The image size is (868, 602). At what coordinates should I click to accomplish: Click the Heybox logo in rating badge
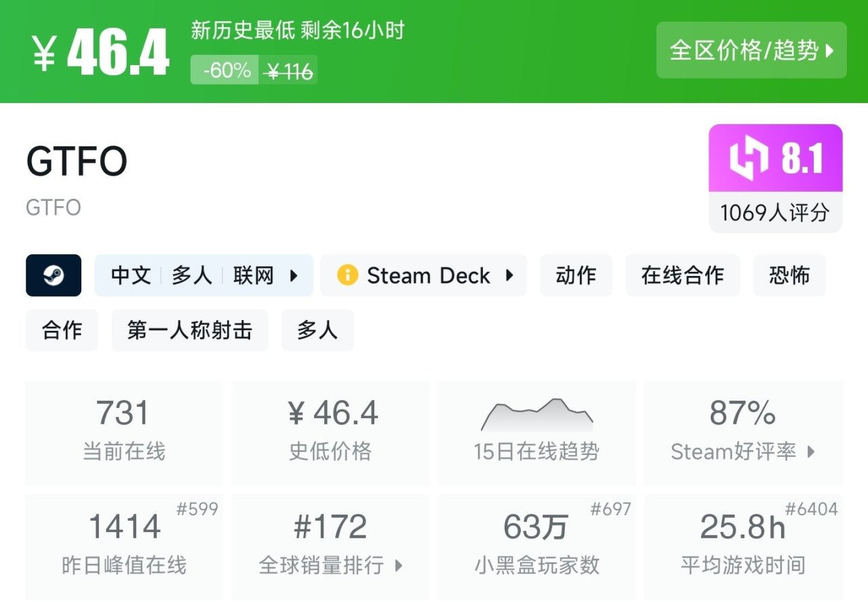(749, 158)
